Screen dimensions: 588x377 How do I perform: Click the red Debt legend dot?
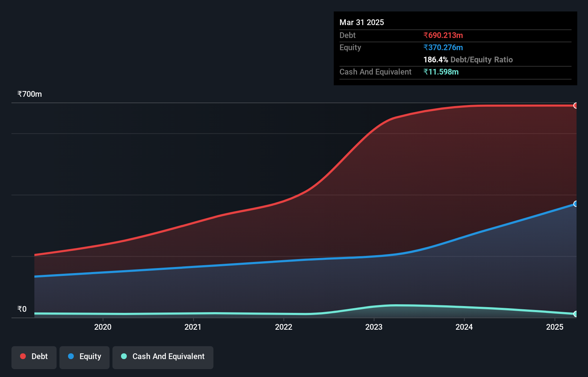click(23, 356)
